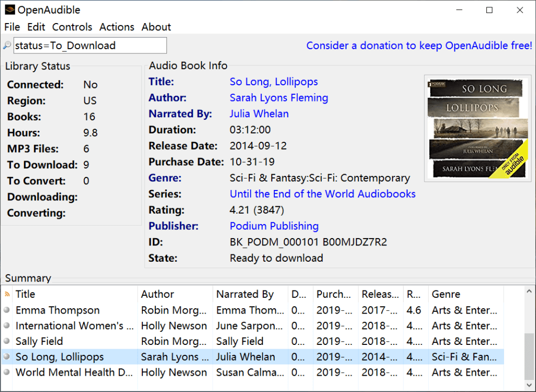Screen dimensions: 536x392
Task: Click status dot beside World Mental Health row
Action: click(6, 372)
